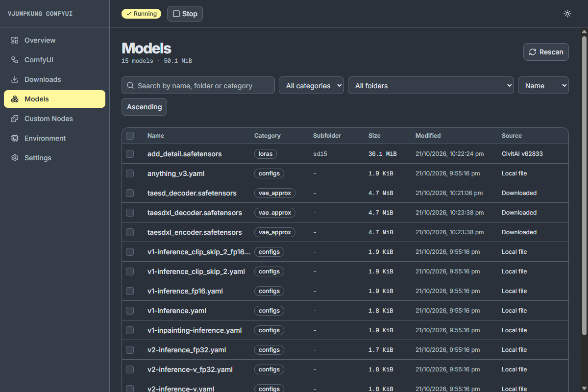Select the taesdxl_encoder.safetensors checkbox

130,232
